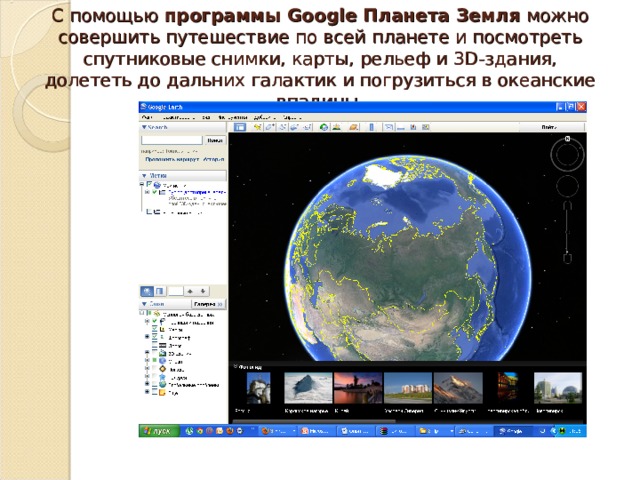Toggle sunlight across the landscape icon
Viewport: 640px width, 480px height.
tap(337, 127)
